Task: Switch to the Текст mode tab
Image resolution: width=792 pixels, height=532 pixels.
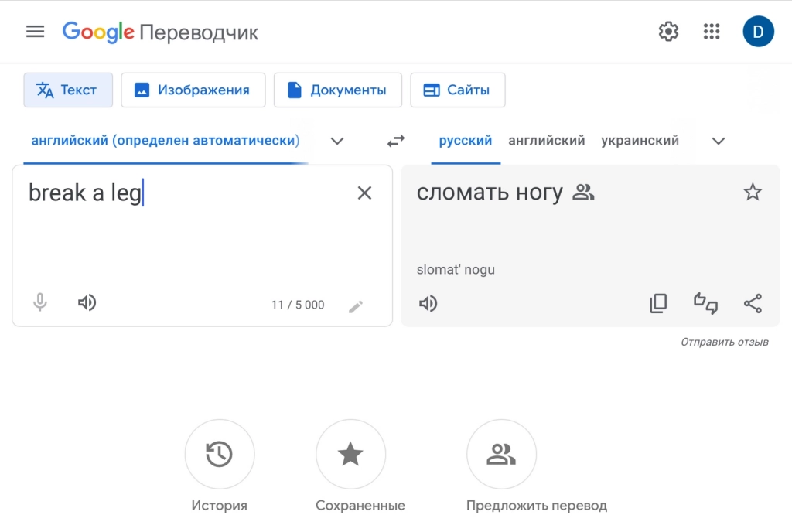Action: (x=68, y=90)
